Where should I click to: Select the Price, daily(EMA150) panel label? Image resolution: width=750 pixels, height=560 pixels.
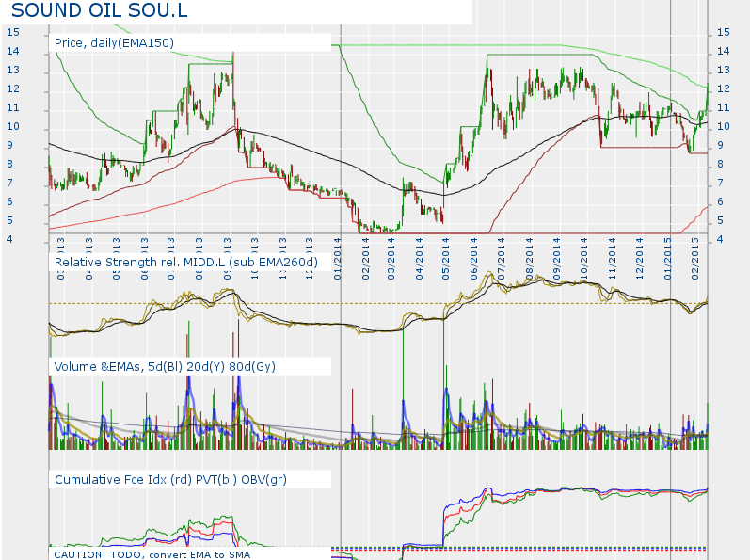pyautogui.click(x=114, y=43)
